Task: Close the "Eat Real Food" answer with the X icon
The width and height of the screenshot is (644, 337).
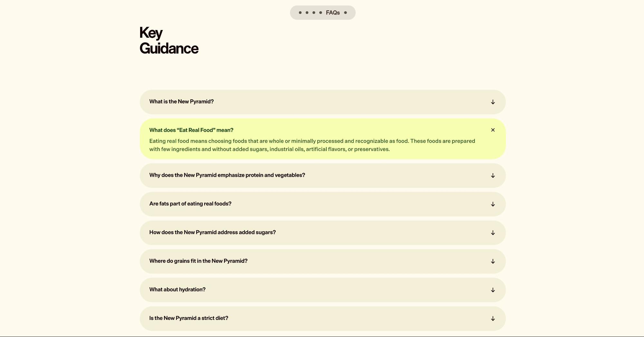Action: click(x=493, y=130)
